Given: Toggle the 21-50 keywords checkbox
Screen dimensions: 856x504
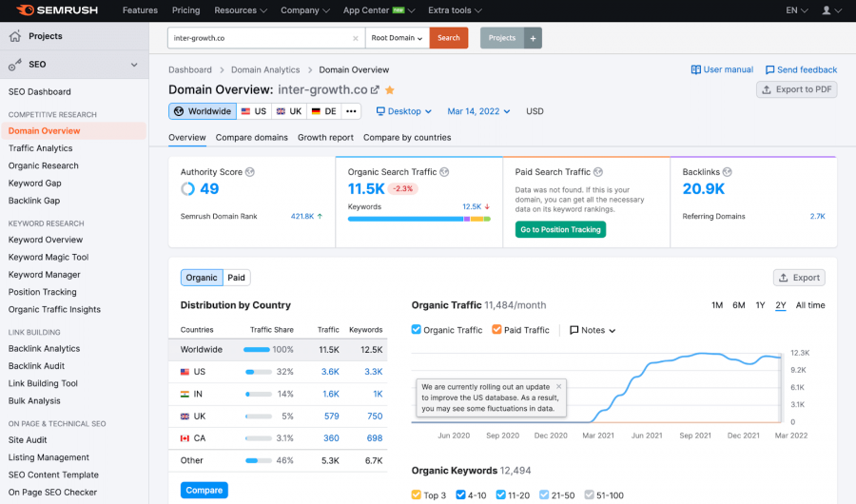Looking at the screenshot, I should (544, 494).
